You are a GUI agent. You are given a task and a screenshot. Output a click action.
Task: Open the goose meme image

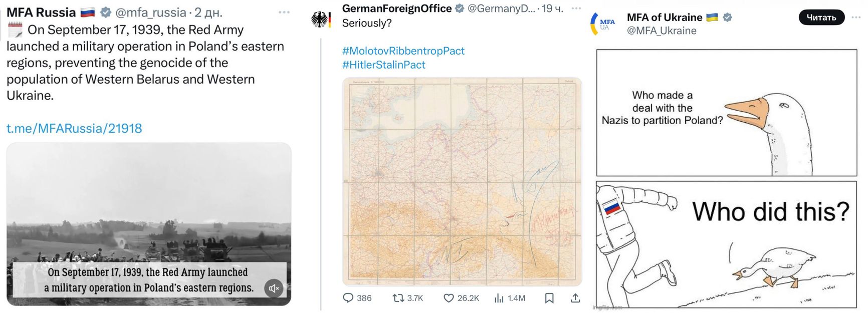726,178
